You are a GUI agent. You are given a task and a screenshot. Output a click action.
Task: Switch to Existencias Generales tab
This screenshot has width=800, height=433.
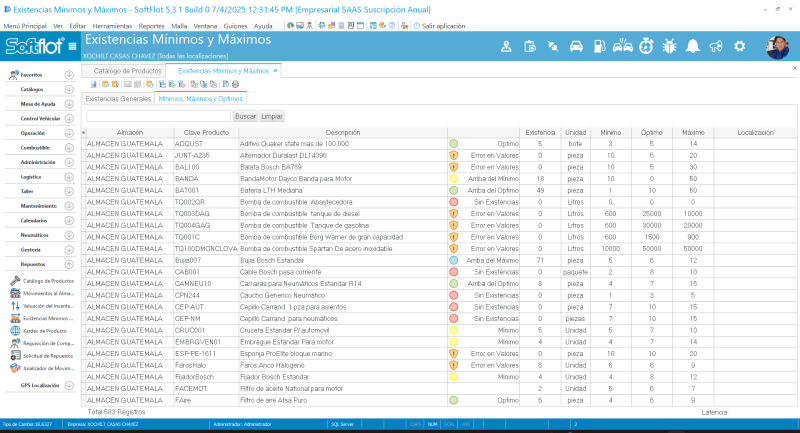click(x=118, y=99)
